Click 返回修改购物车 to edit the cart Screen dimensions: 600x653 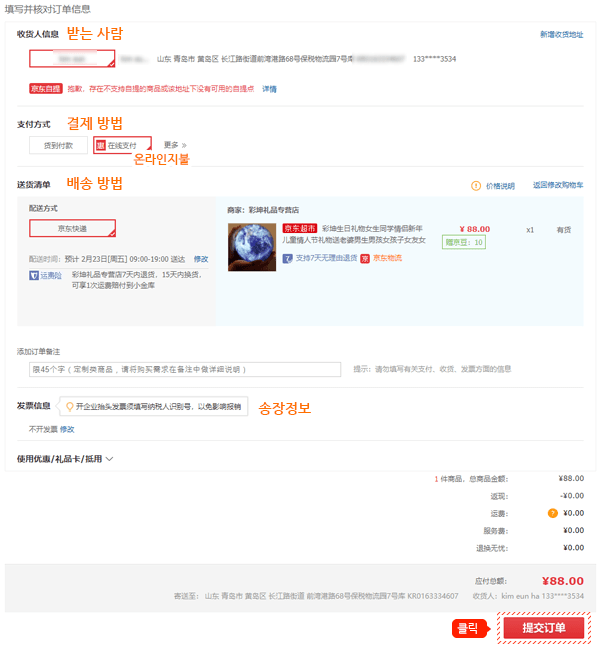pos(558,185)
